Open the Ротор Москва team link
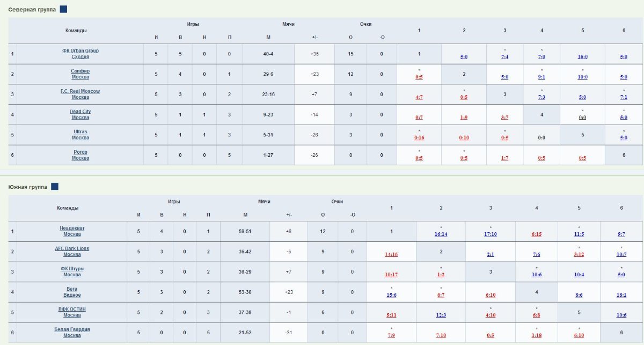 (x=80, y=155)
